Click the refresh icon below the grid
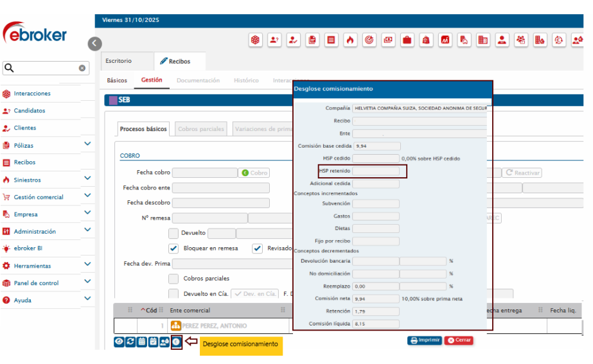This screenshot has height=364, width=593. [130, 342]
